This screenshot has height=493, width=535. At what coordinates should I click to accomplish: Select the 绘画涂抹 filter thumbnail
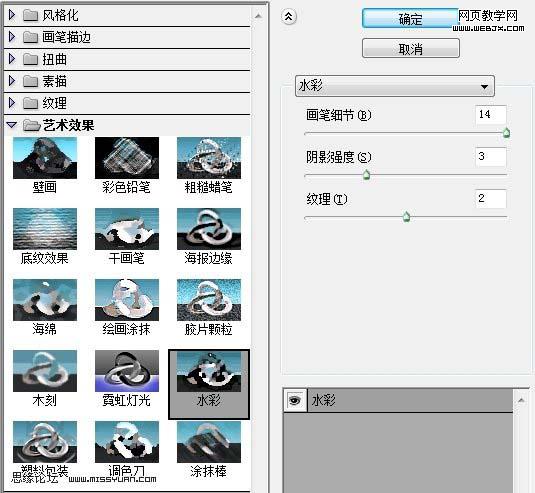[127, 300]
